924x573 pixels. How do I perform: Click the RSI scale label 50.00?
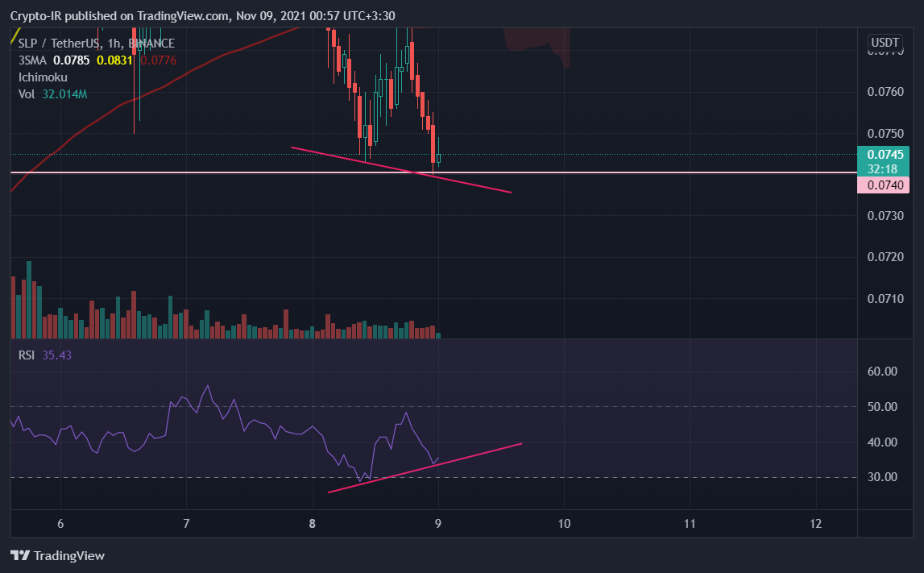pyautogui.click(x=882, y=407)
